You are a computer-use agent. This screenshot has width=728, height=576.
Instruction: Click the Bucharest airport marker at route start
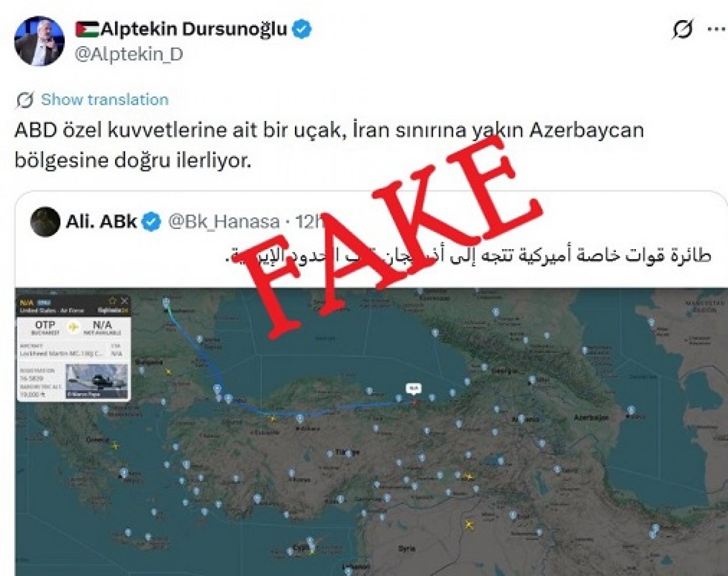tap(166, 303)
